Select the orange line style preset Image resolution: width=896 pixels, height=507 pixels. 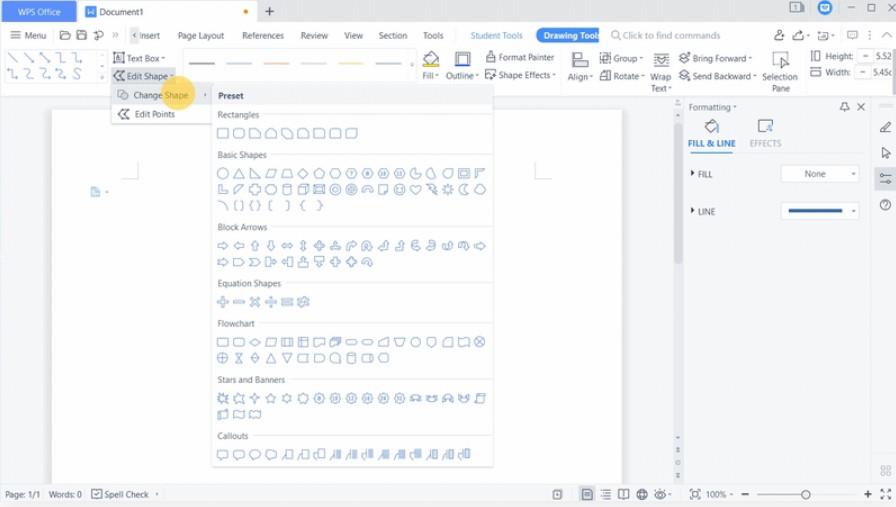pyautogui.click(x=277, y=63)
